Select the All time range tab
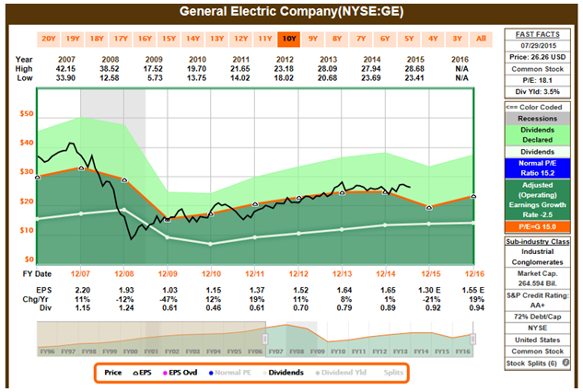 coord(480,39)
